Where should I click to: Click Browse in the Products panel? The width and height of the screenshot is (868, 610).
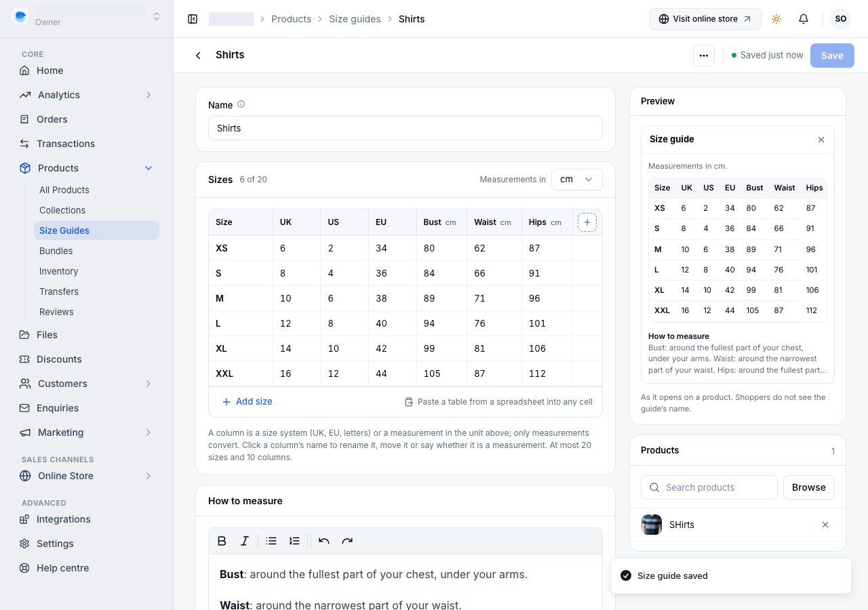809,487
